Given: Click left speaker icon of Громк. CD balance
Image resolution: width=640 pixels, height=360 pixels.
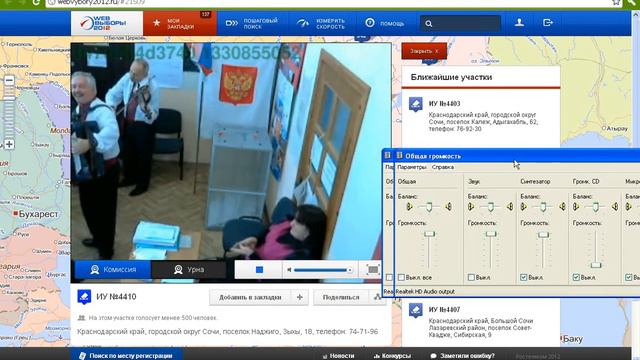Looking at the screenshot, I should [x=576, y=207].
